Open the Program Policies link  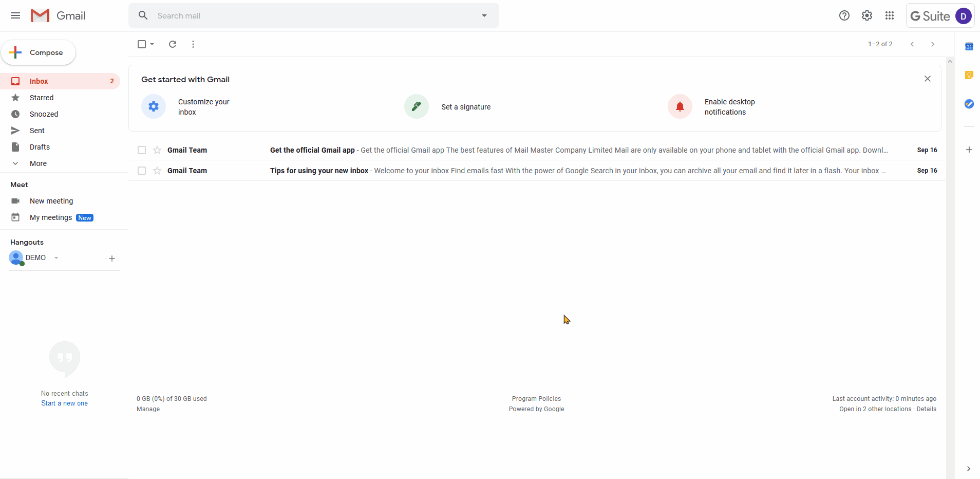tap(536, 399)
